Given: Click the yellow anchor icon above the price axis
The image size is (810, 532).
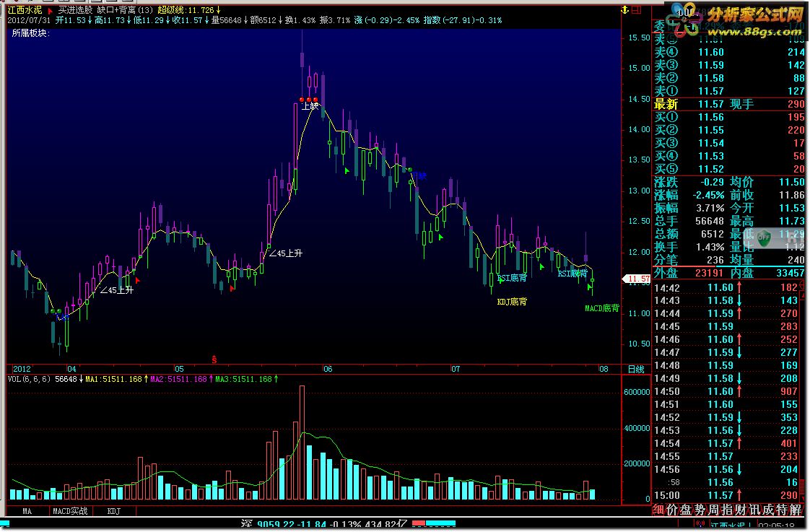Looking at the screenshot, I should (x=625, y=10).
